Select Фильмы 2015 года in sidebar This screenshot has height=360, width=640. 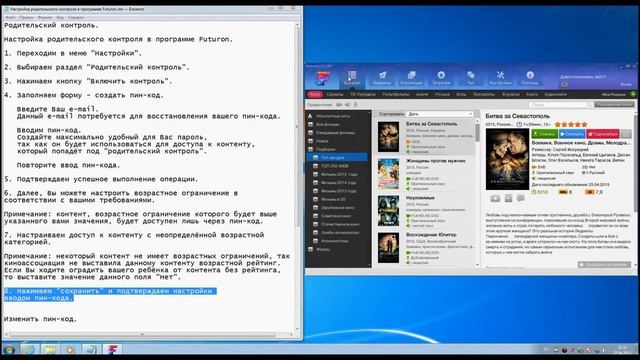[x=339, y=174]
